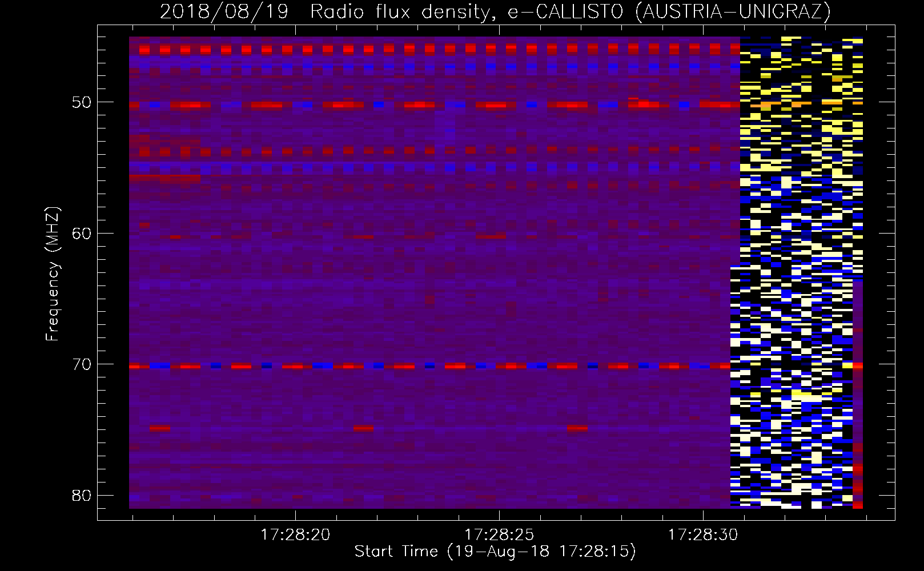The image size is (924, 571).
Task: Click the 60 frequency tick label
Action: (x=82, y=234)
